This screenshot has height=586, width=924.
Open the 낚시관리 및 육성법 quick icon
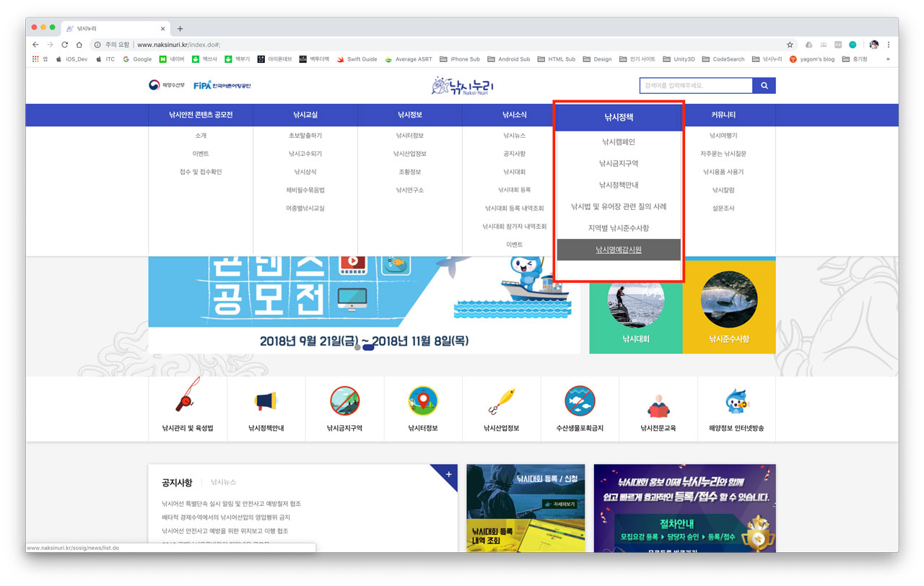[187, 401]
